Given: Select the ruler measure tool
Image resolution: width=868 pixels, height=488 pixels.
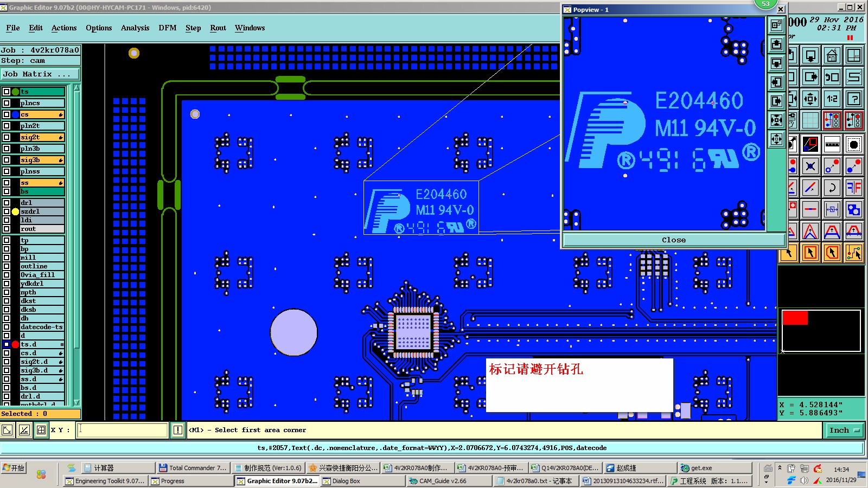Looking at the screenshot, I should pyautogui.click(x=832, y=144).
